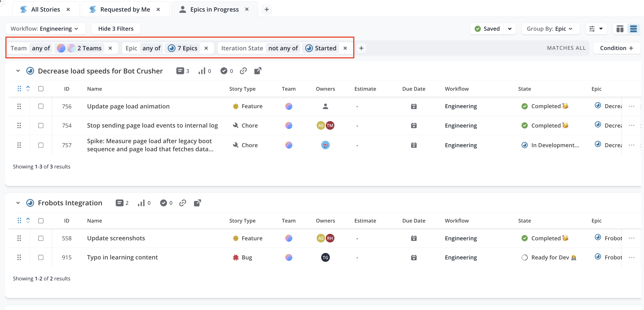Collapse Decrease load speeds epic group
This screenshot has height=310, width=644.
tap(18, 71)
